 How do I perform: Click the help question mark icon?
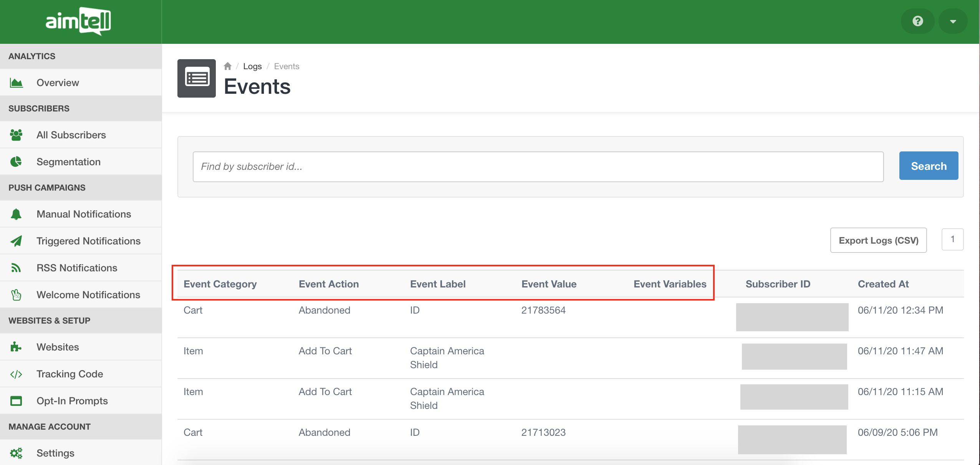(x=918, y=21)
